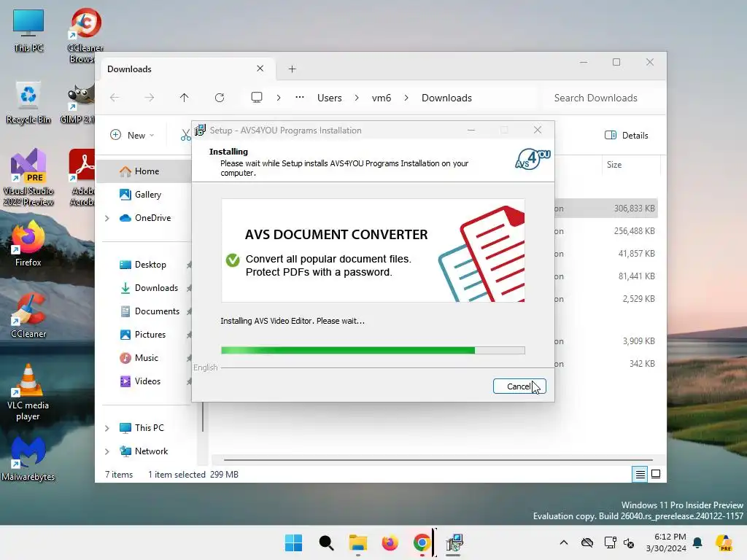This screenshot has height=560, width=747.
Task: Refresh the Downloads folder
Action: (x=220, y=98)
